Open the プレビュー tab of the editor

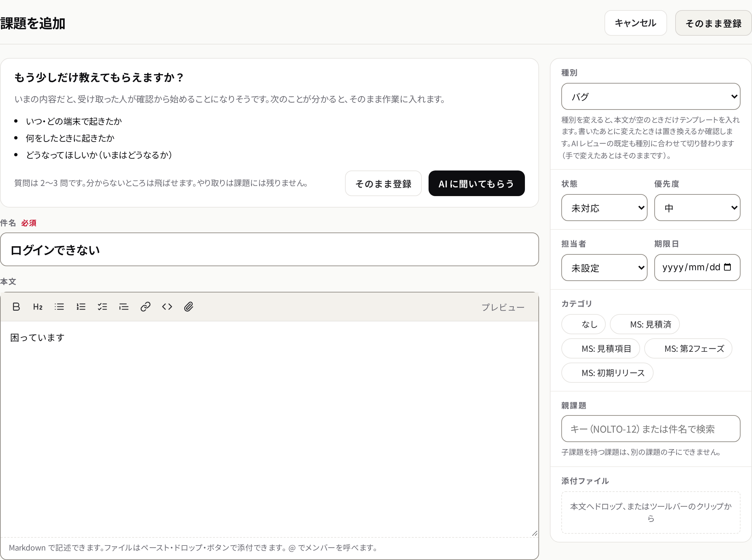point(503,307)
